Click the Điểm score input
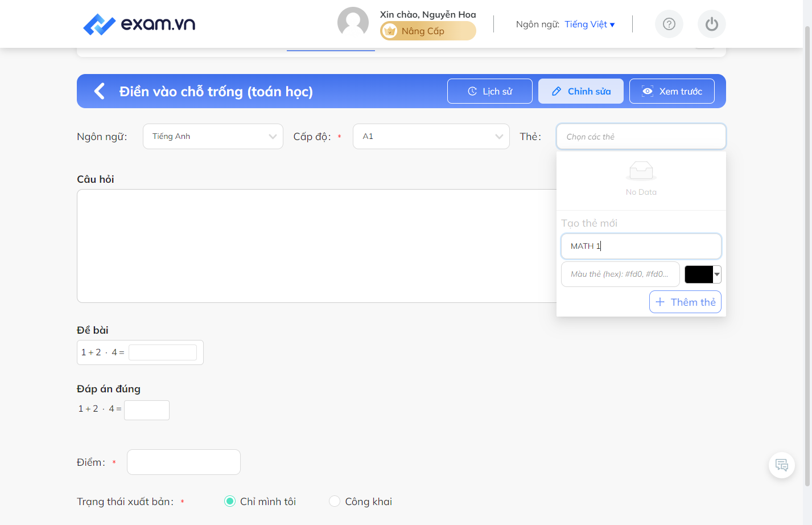Image resolution: width=812 pixels, height=525 pixels. point(184,462)
